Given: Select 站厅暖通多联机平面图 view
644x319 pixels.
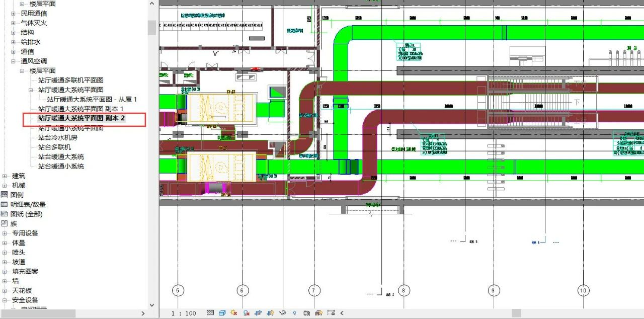Looking at the screenshot, I should [x=71, y=80].
